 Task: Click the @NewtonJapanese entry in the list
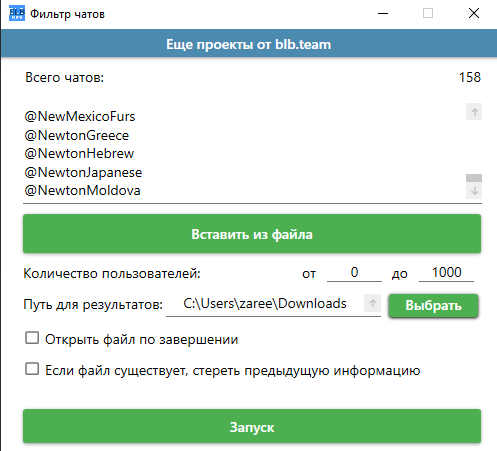point(83,172)
